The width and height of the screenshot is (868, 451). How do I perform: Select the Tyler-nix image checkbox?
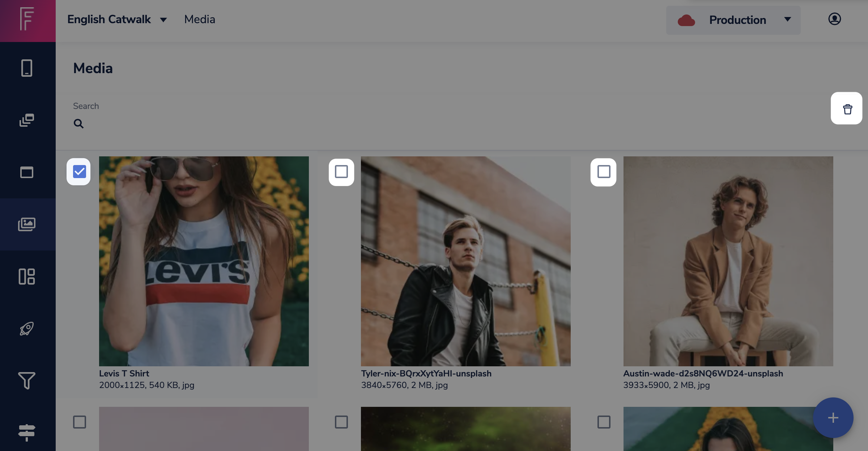[341, 172]
